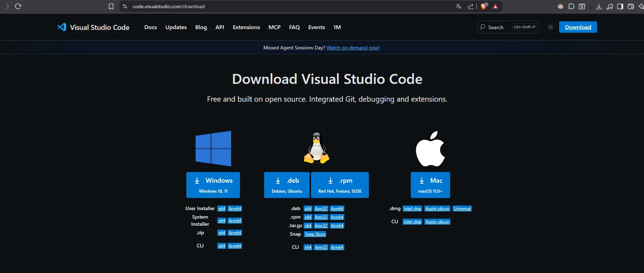644x273 pixels.
Task: Click the Brave Shields lion icon
Action: (483, 6)
